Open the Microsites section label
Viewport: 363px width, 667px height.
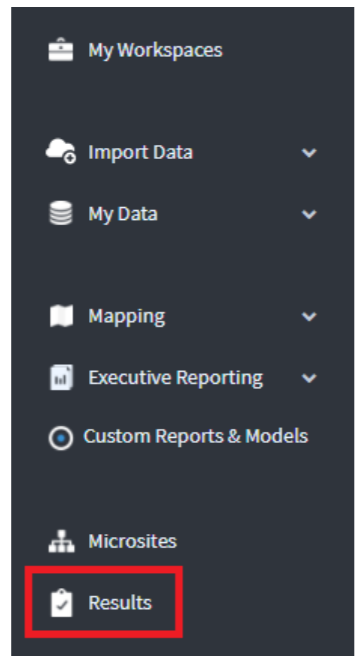click(x=132, y=541)
